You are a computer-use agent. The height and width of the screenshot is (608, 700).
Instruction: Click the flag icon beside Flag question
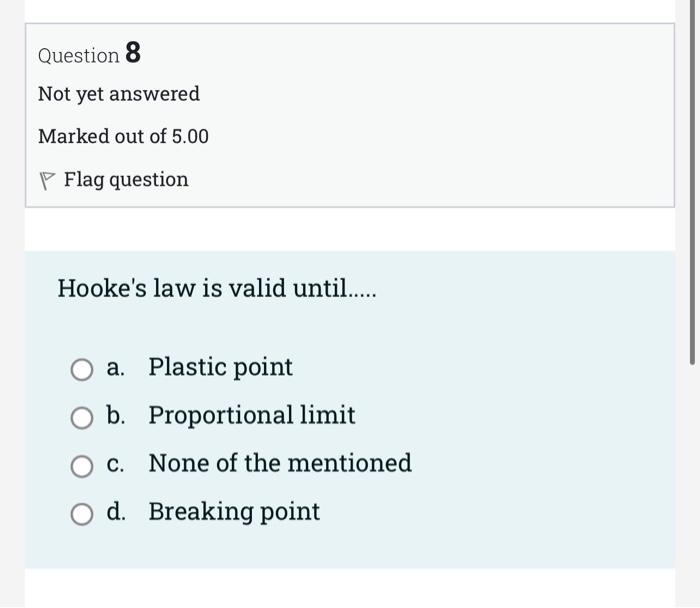pos(46,181)
